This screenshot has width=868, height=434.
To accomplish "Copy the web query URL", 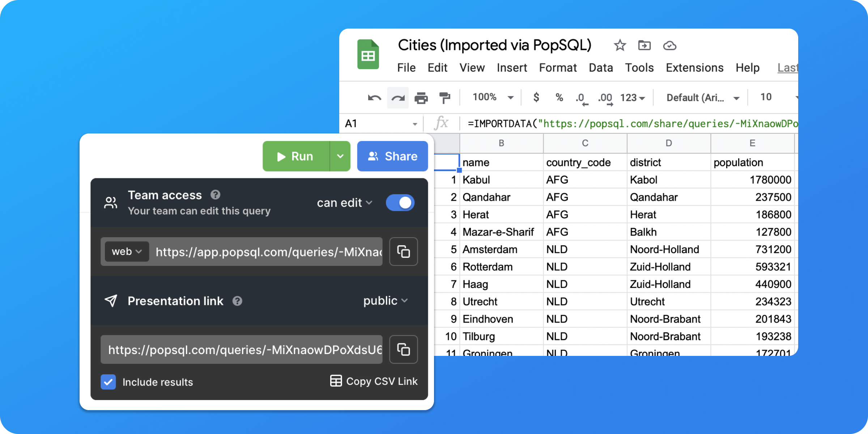I will coord(404,252).
